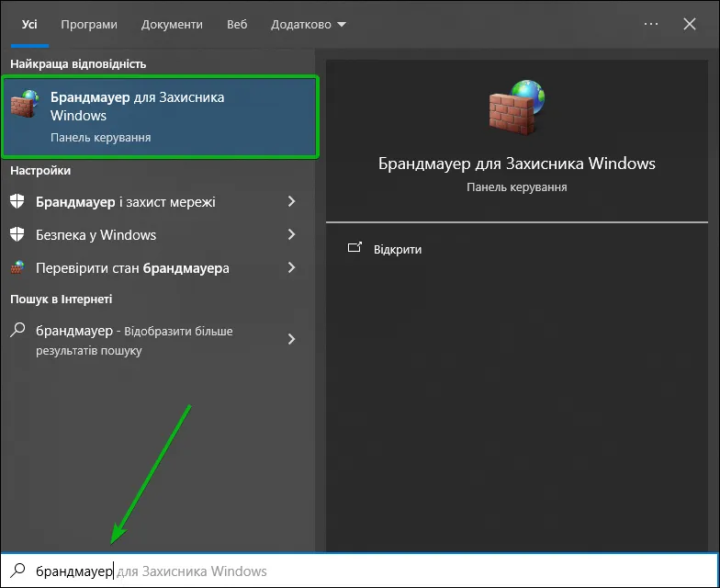Expand arrow for Безпека у Windows
The height and width of the screenshot is (588, 720).
tap(291, 234)
